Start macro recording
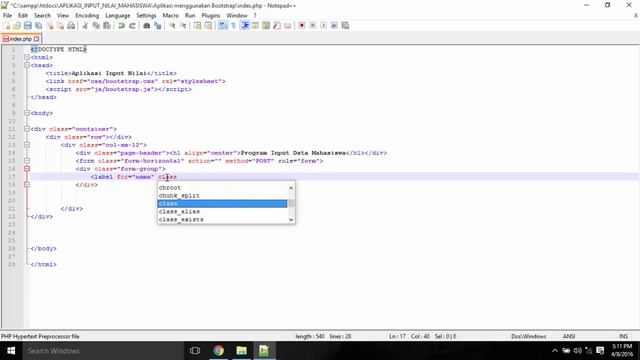 point(302,26)
